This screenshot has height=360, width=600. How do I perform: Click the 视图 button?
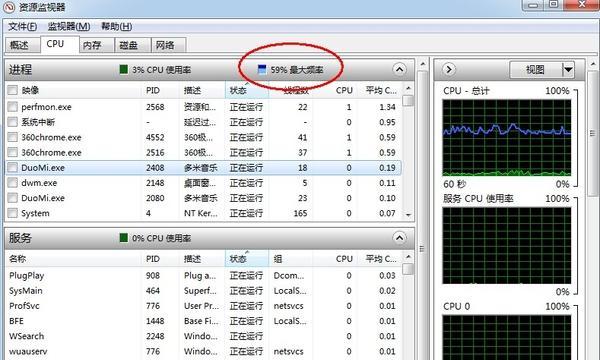(x=536, y=70)
